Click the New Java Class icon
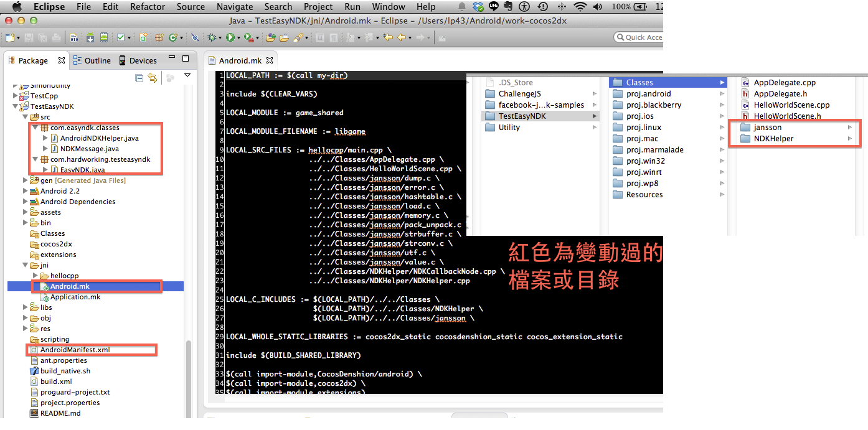This screenshot has height=430, width=868. [x=173, y=38]
